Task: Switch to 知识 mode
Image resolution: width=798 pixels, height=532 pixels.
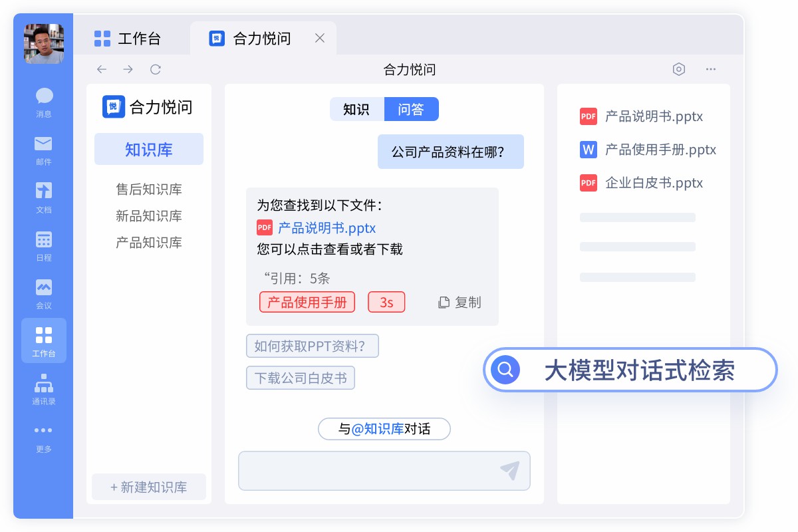Action: tap(357, 109)
